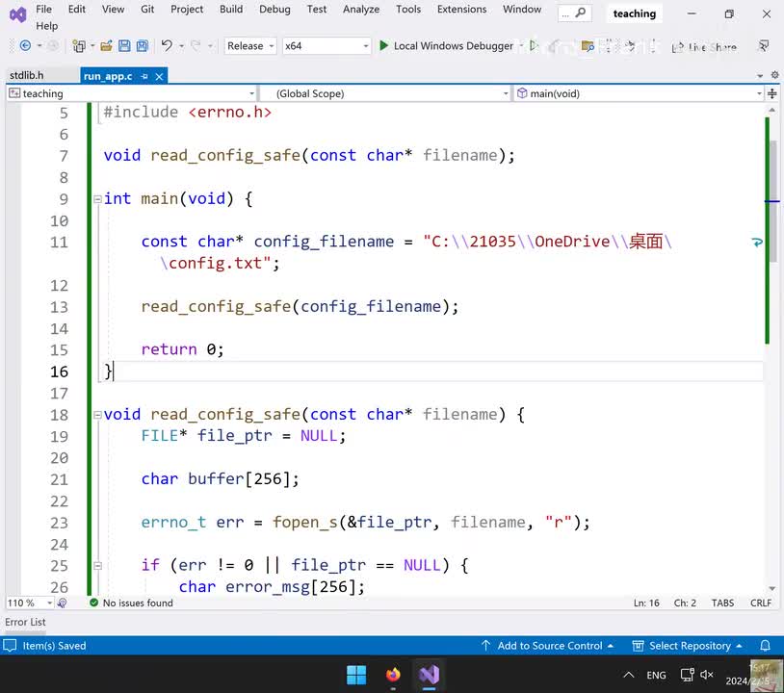Collapse the if block at line 25
This screenshot has height=693, width=784.
click(97, 566)
